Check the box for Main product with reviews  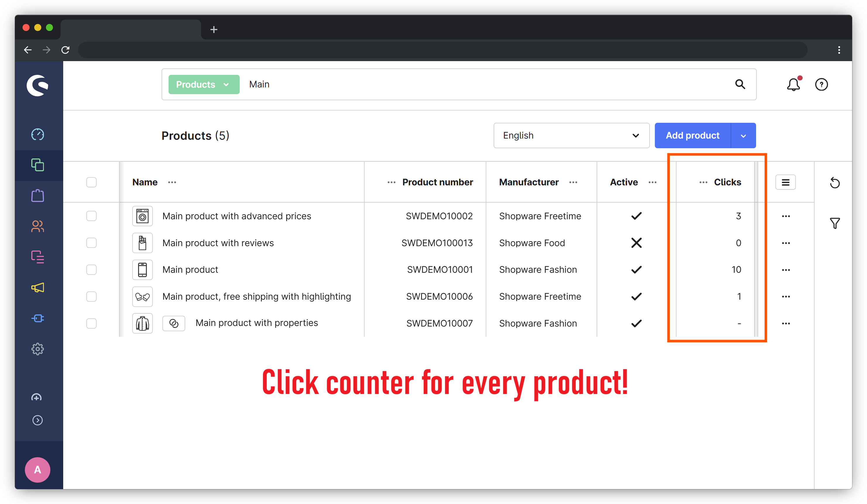pos(92,243)
